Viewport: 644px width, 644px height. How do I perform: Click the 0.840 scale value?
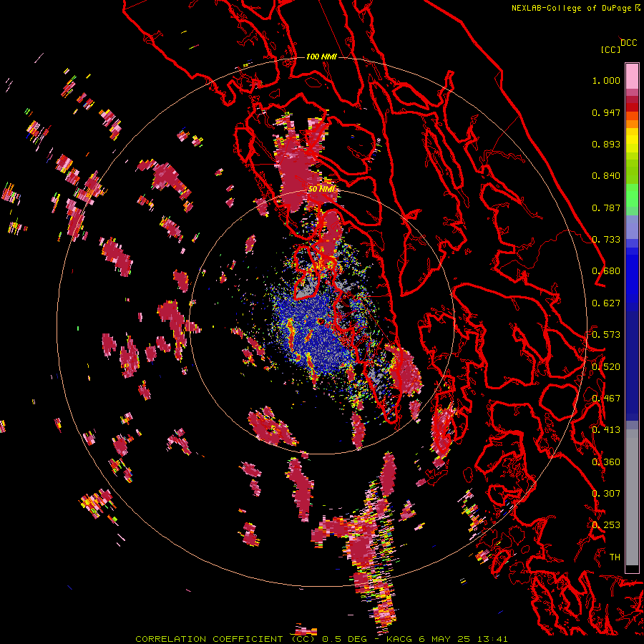[606, 176]
